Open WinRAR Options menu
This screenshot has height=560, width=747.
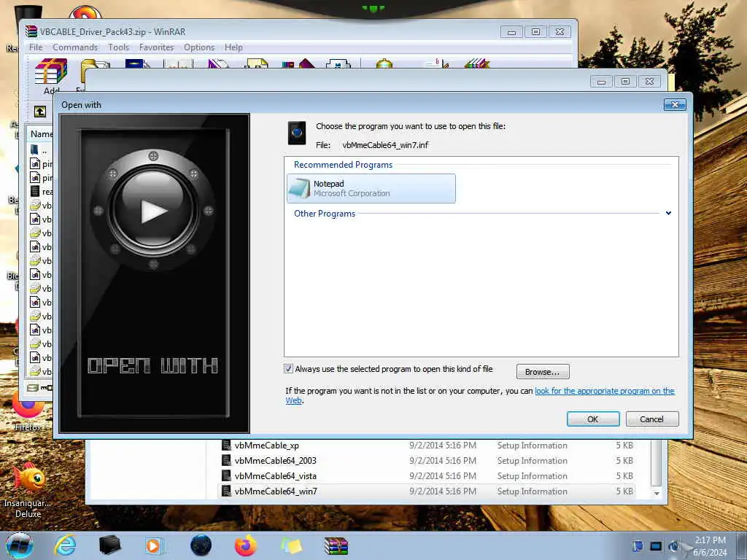click(x=199, y=47)
